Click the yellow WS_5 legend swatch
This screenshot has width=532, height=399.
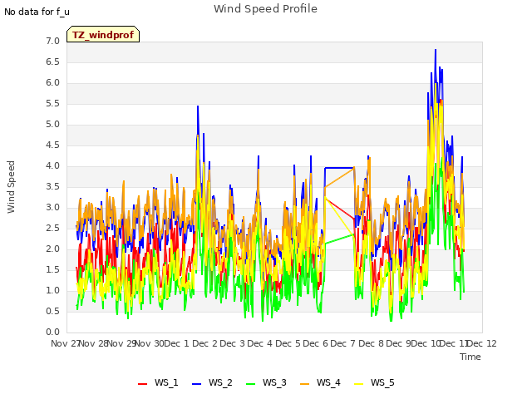pos(358,383)
